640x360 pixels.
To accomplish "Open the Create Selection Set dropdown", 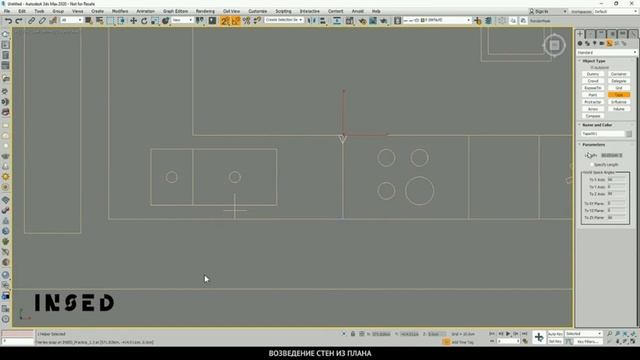I will point(284,20).
